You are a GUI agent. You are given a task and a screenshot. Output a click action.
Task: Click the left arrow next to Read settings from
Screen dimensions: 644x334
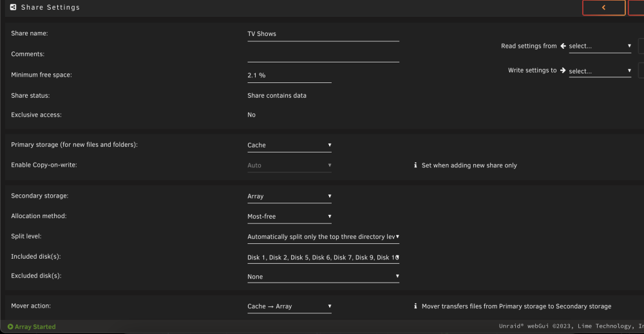point(563,46)
